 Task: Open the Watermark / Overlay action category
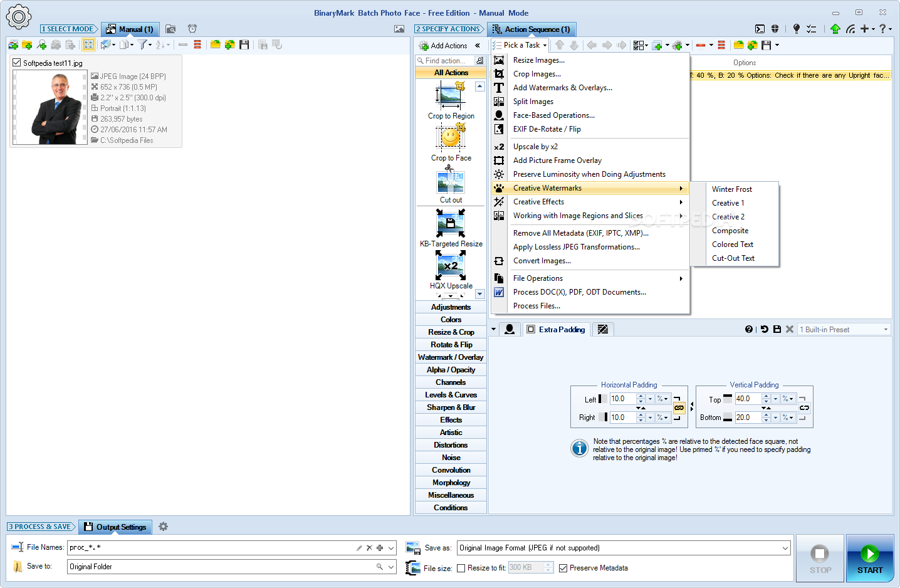(x=451, y=357)
